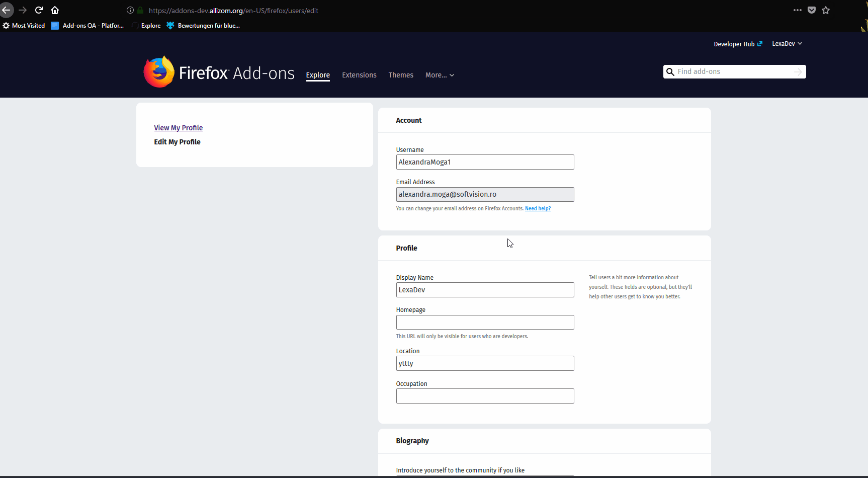Viewport: 868px width, 478px height.
Task: Show site information via the info icon
Action: pyautogui.click(x=130, y=10)
